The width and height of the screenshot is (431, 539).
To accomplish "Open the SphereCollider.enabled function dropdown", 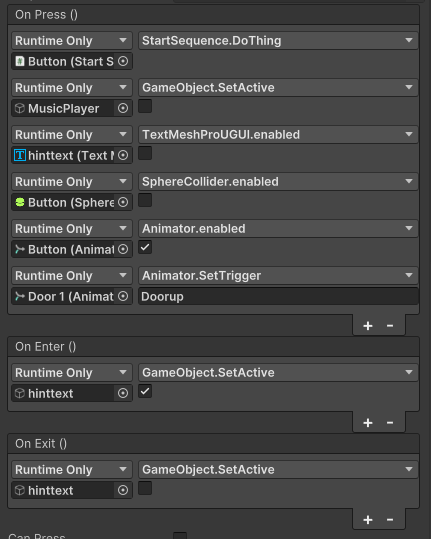I will pos(278,182).
